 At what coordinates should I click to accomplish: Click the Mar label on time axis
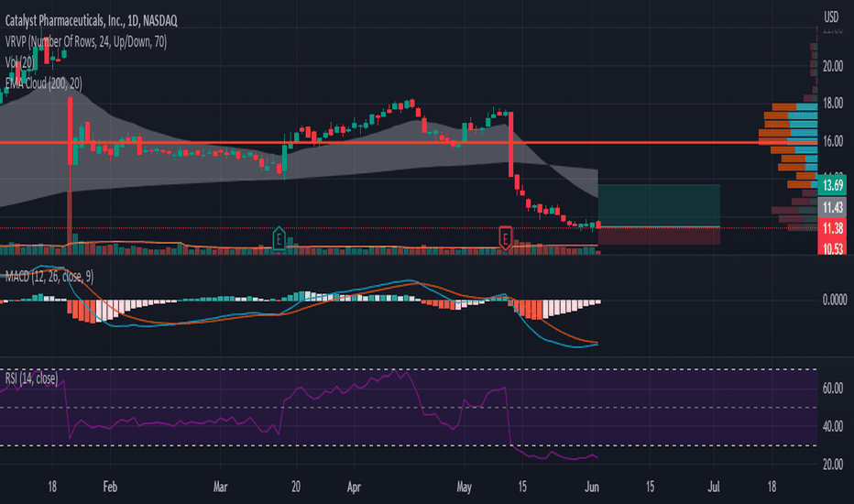[220, 487]
